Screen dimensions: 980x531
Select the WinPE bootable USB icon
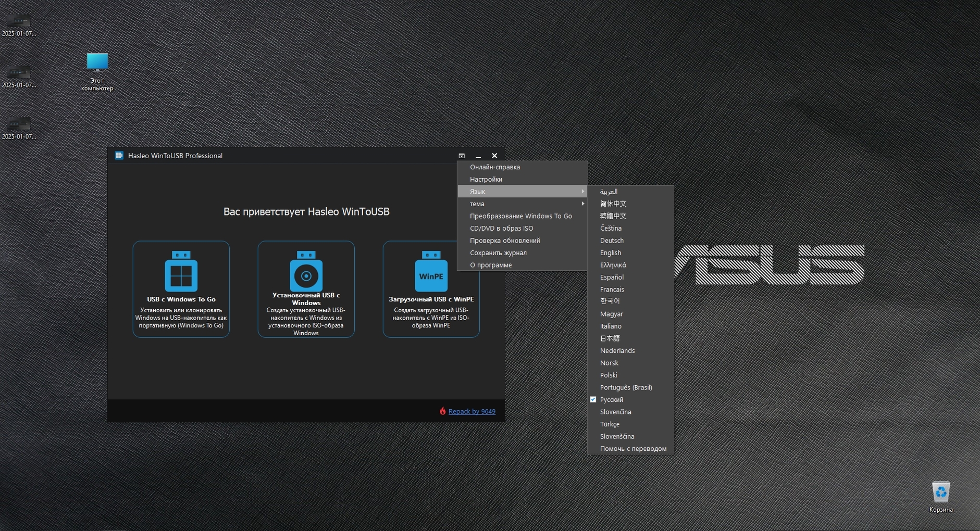tap(431, 271)
